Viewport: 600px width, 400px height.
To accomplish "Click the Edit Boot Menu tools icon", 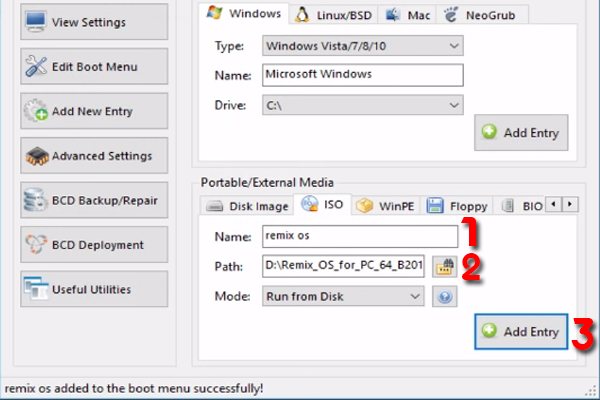I will pyautogui.click(x=36, y=66).
